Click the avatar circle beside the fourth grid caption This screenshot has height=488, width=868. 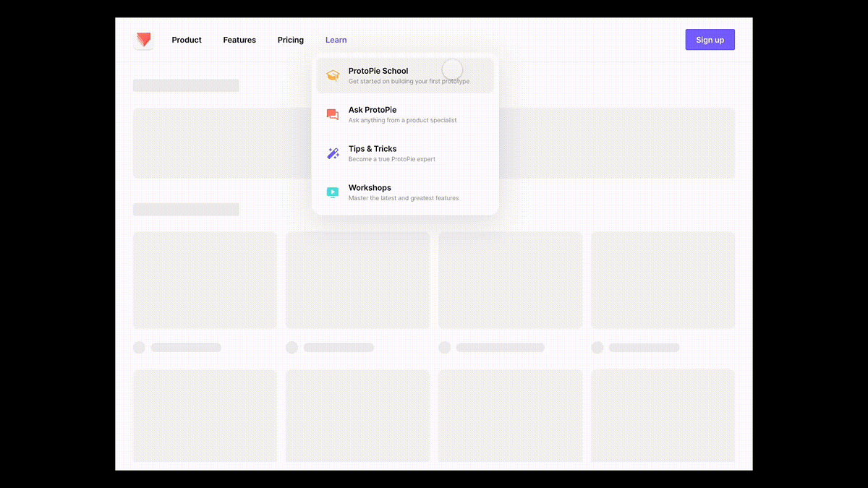597,347
